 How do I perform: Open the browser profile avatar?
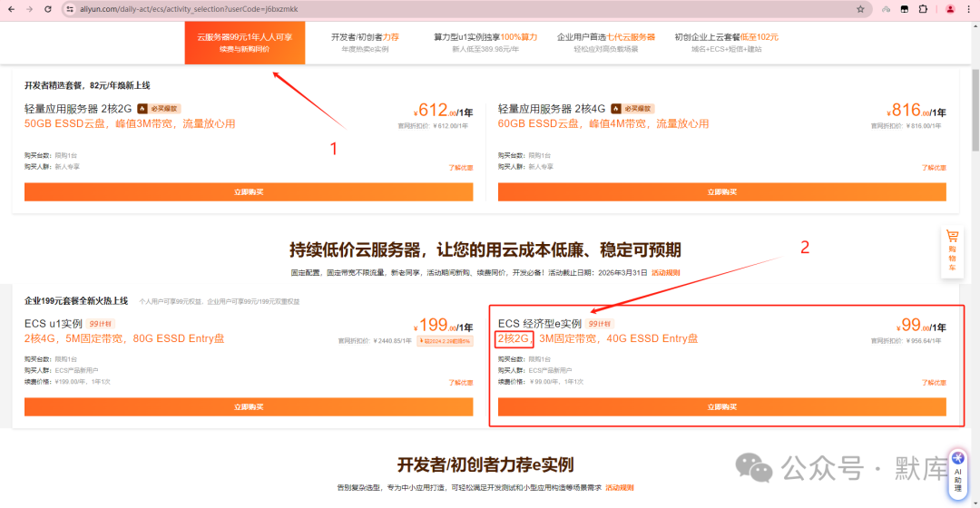click(x=950, y=9)
